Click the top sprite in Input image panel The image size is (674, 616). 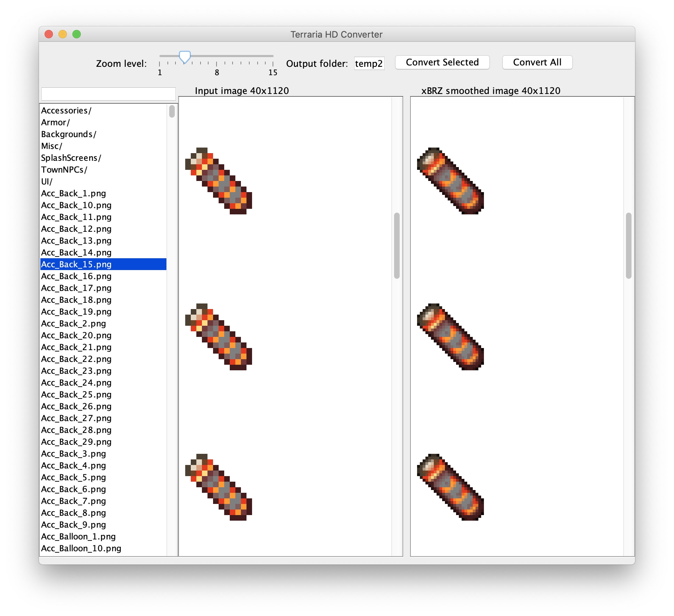click(x=219, y=181)
